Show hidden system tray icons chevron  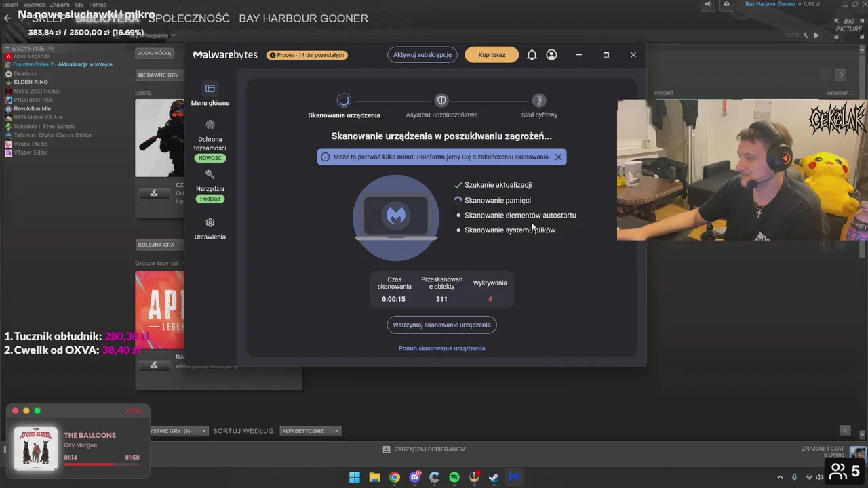pyautogui.click(x=780, y=477)
